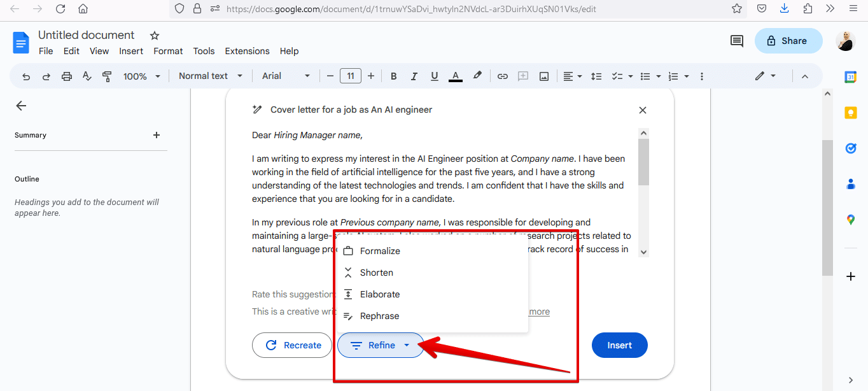The height and width of the screenshot is (391, 868).
Task: Open the text alignment dropdown
Action: point(573,76)
